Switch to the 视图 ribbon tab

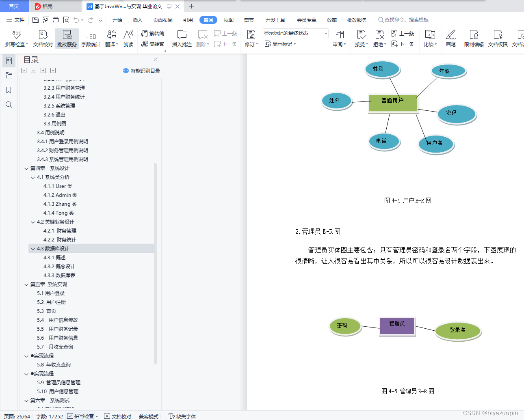coord(229,20)
